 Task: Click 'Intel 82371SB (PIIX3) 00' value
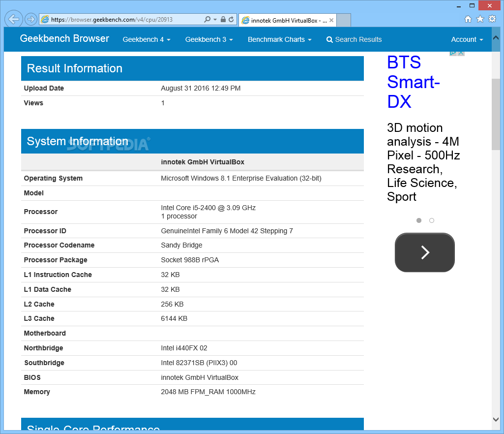coord(199,363)
